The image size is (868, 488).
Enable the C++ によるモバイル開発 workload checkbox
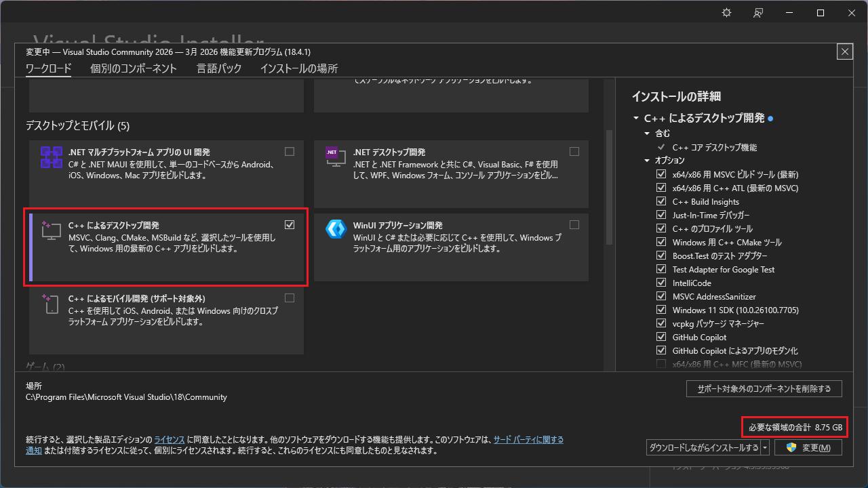[290, 298]
